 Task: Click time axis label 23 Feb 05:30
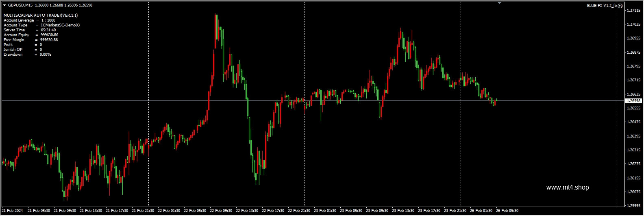coord(351,211)
